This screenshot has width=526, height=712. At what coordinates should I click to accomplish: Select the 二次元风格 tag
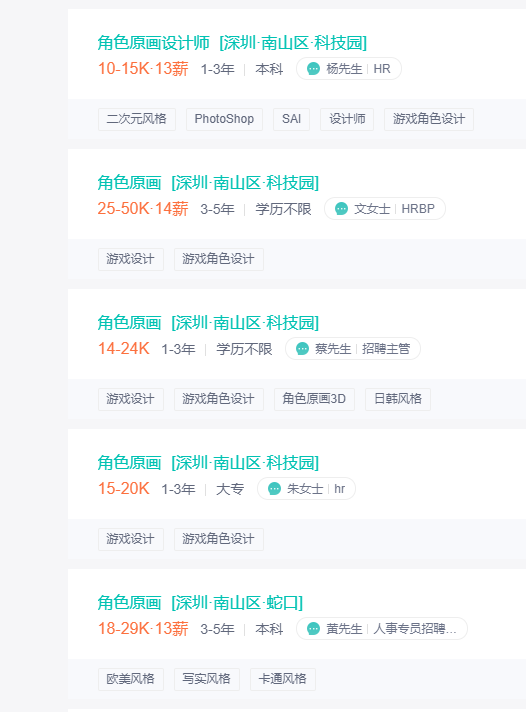tap(137, 119)
